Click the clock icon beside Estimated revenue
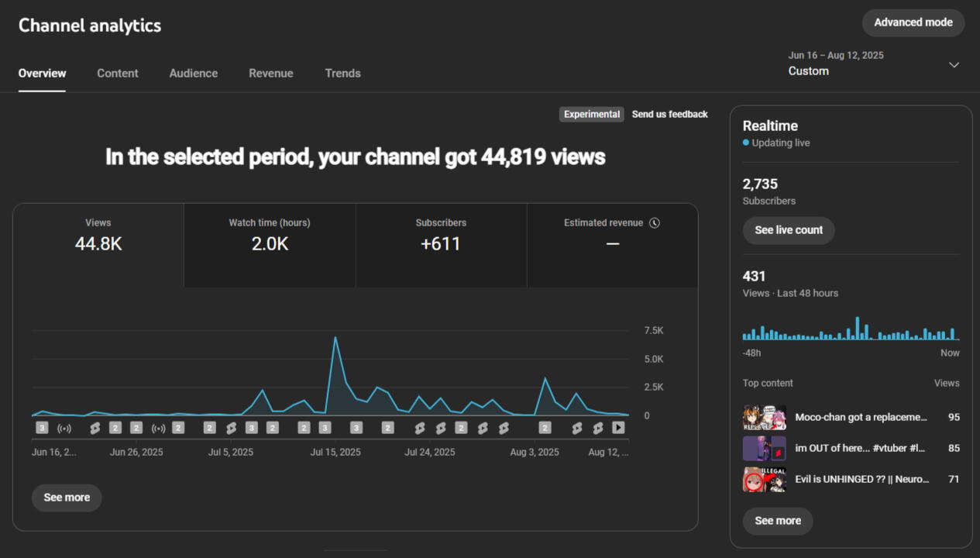 [x=655, y=223]
